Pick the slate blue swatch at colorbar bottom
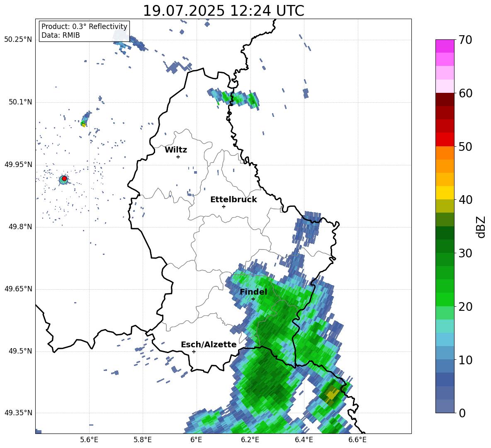The width and height of the screenshot is (491, 448). (445, 406)
